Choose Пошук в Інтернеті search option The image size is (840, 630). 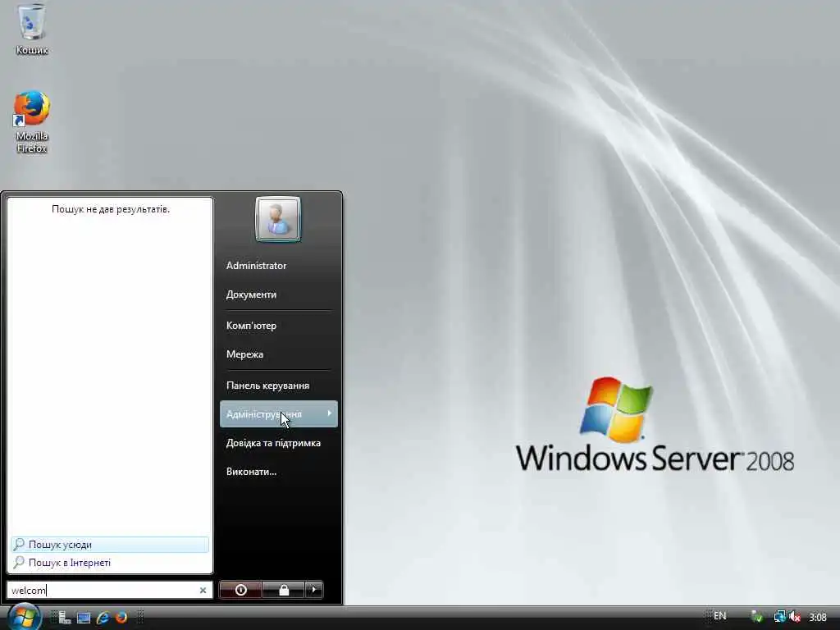110,563
